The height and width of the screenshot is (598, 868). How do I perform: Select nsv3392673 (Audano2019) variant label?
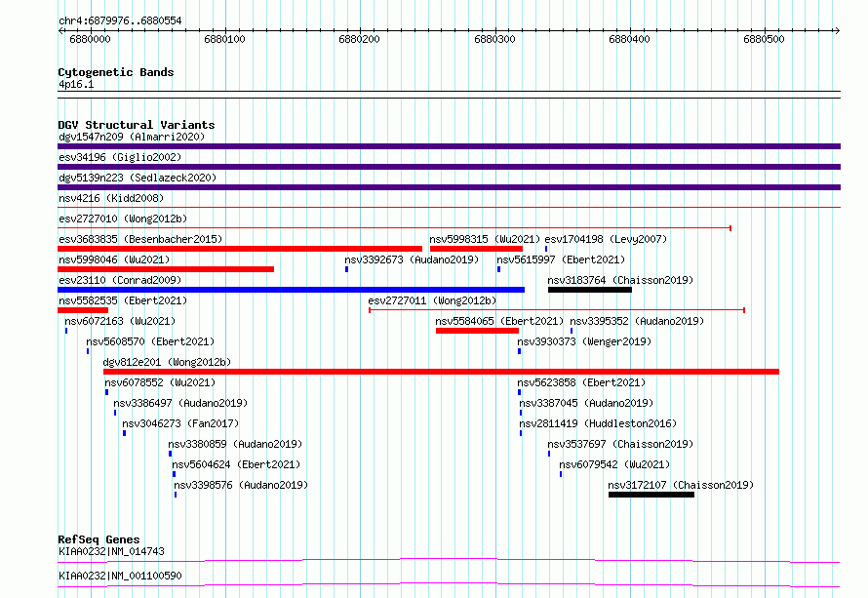tap(412, 259)
